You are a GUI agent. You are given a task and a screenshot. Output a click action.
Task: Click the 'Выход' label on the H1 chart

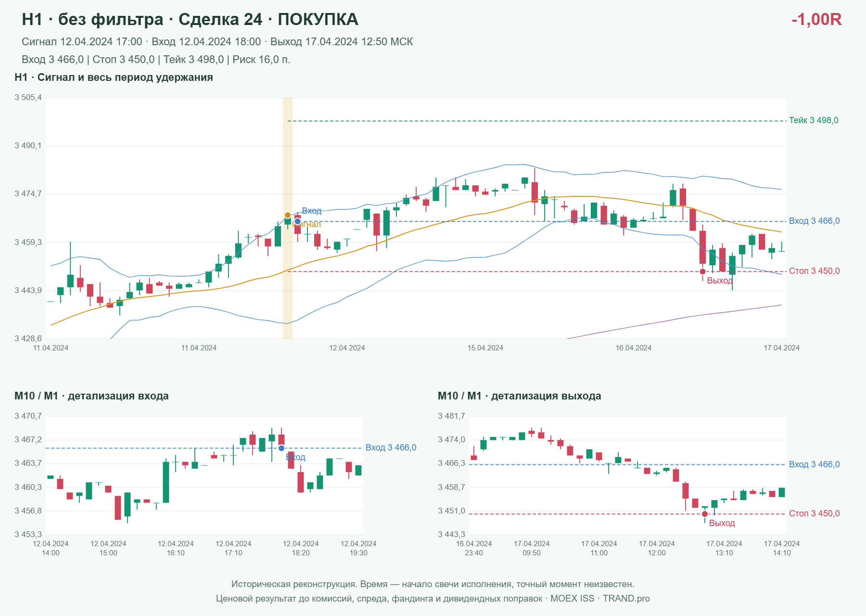point(719,281)
